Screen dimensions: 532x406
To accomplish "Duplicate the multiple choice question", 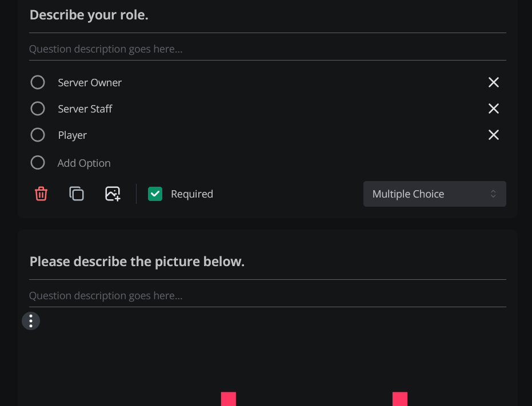I will click(x=77, y=194).
